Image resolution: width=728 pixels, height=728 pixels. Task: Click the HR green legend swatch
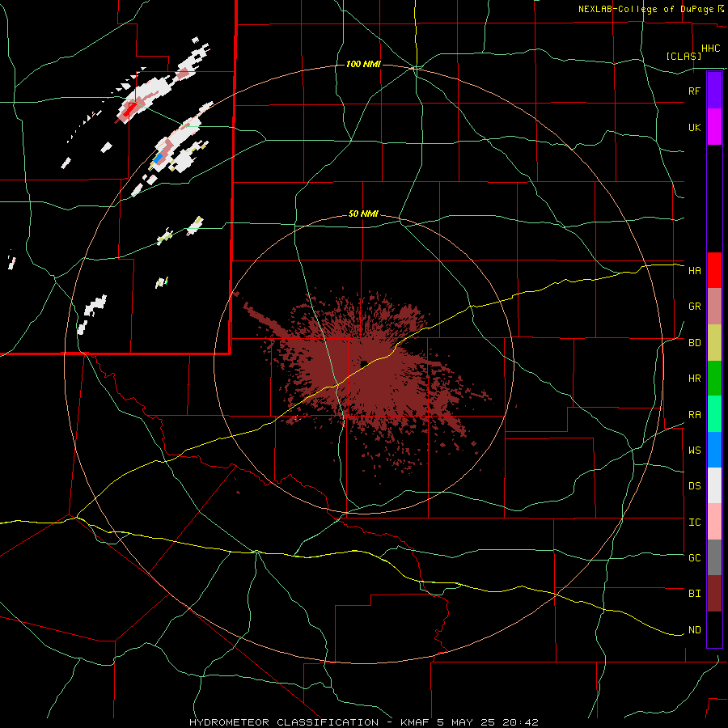pyautogui.click(x=714, y=379)
